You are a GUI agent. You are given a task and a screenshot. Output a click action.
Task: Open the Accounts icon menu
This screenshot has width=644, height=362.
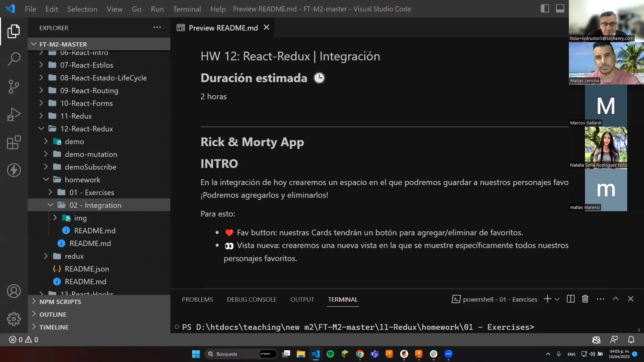click(14, 291)
